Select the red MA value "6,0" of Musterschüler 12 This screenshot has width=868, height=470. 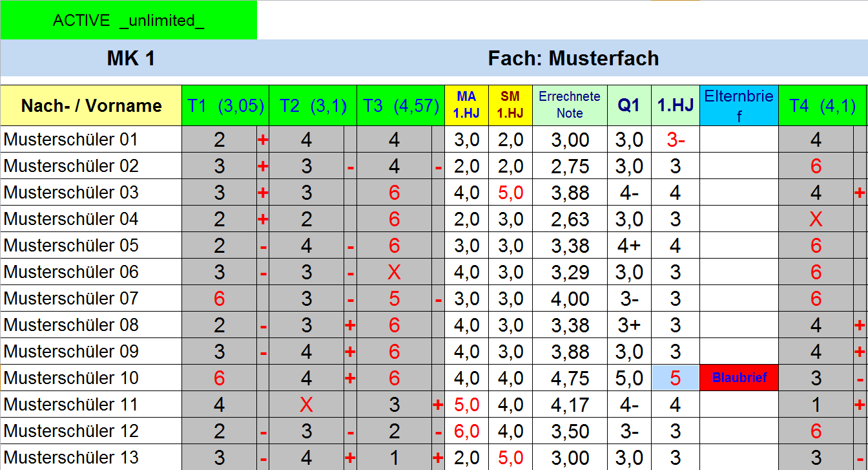466,431
